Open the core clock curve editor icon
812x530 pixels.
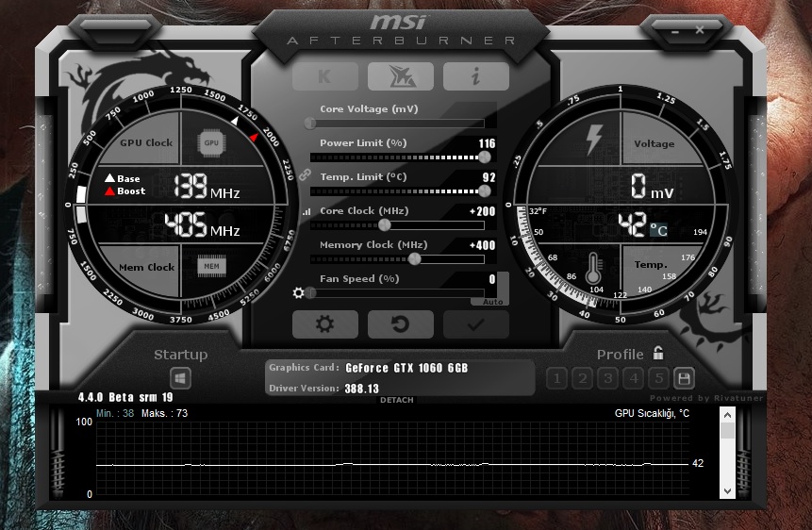(307, 211)
